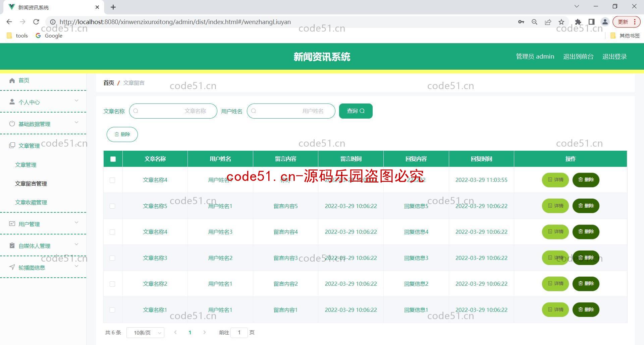Delete the 文章名称3 row with 删除
This screenshot has width=644, height=345.
click(x=586, y=258)
